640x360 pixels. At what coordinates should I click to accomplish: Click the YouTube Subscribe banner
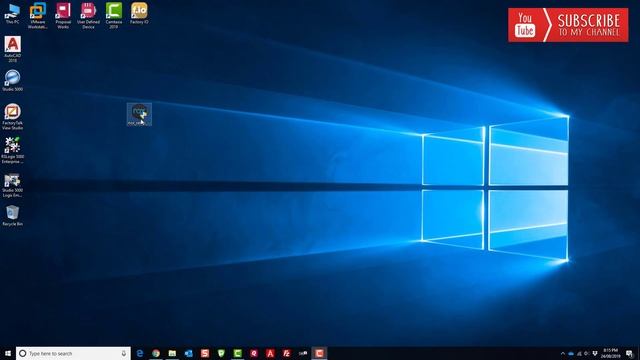coord(568,25)
